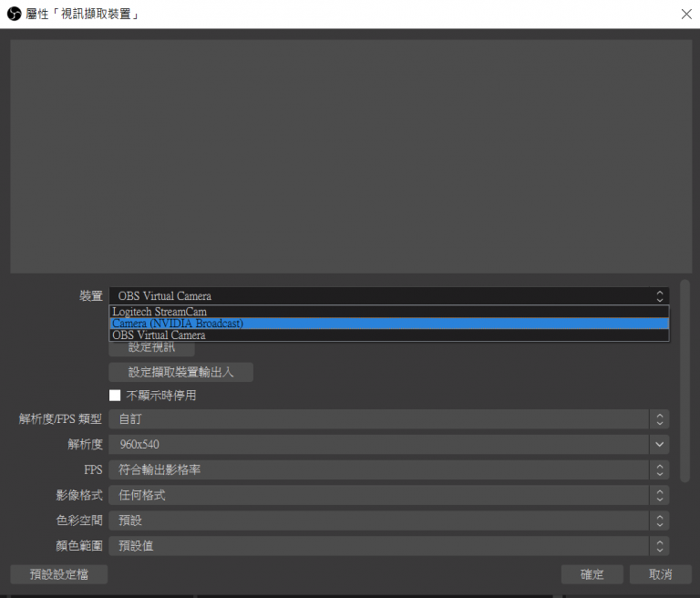700x598 pixels.
Task: Close the 視訊擷取裝置 properties dialog
Action: tap(686, 15)
